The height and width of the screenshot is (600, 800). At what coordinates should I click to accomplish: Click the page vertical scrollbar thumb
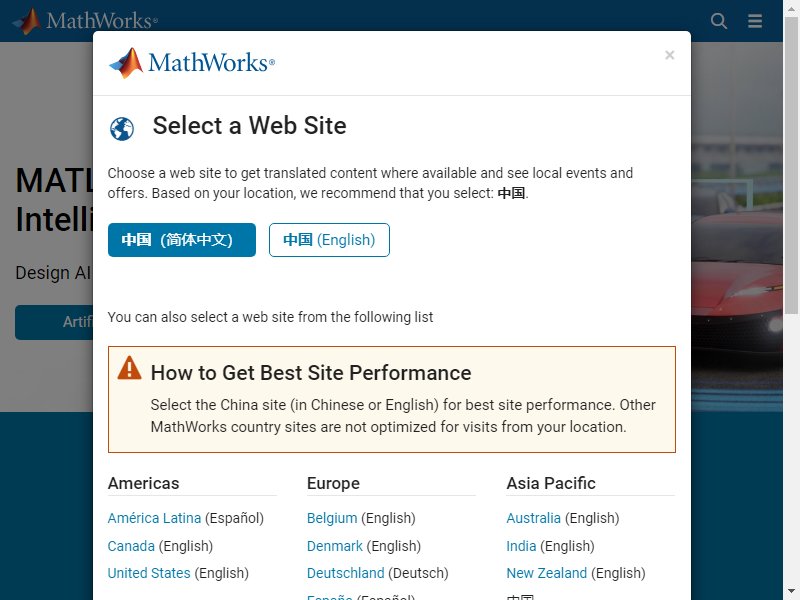(791, 166)
